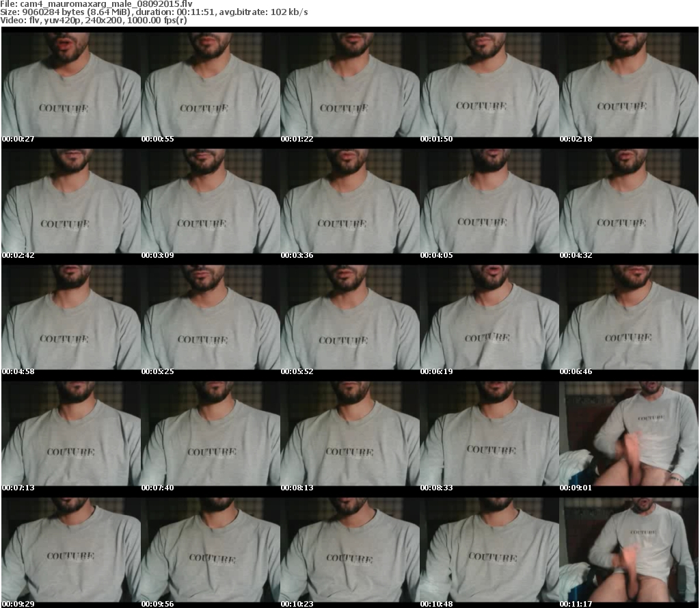
Task: Pick the frame thumbnail stamped 00:04:58
Action: (71, 317)
